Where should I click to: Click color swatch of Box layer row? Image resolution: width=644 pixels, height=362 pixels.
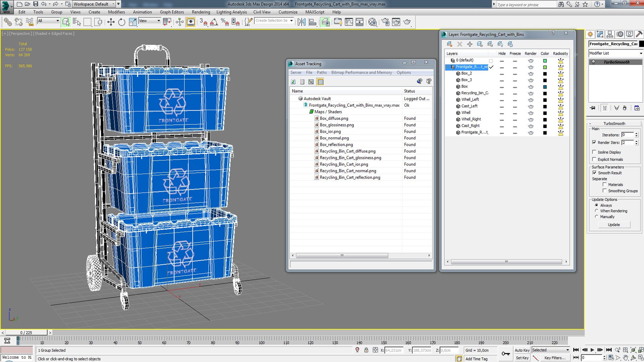tap(545, 87)
